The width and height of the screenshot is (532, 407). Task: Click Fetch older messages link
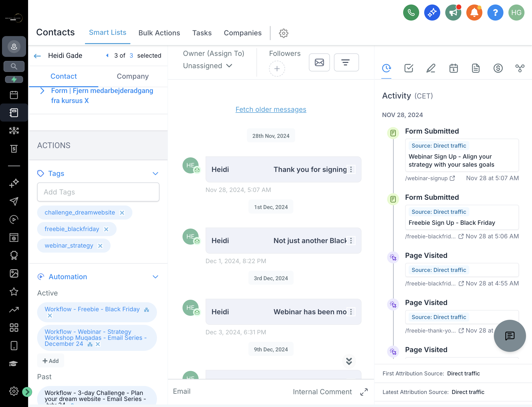(x=271, y=109)
